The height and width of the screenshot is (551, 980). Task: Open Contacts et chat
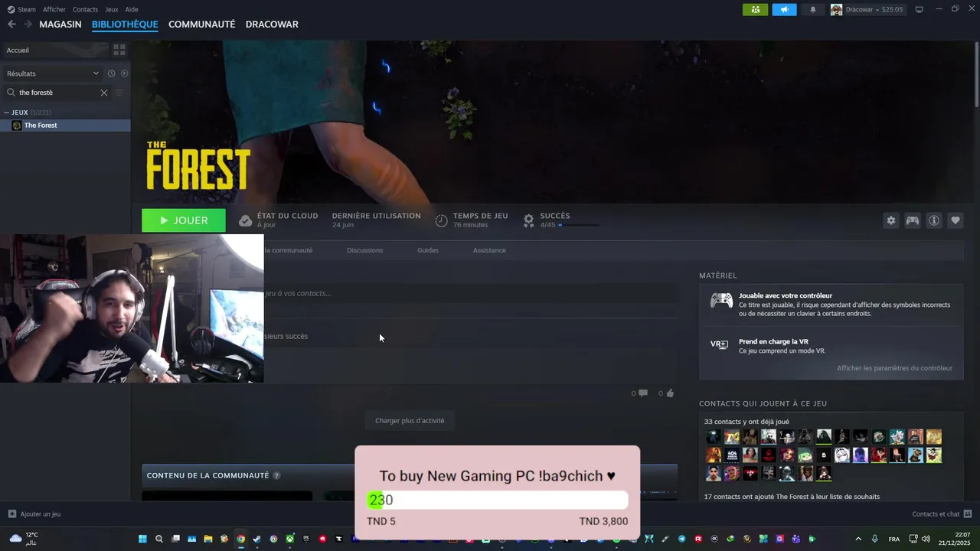click(x=942, y=514)
